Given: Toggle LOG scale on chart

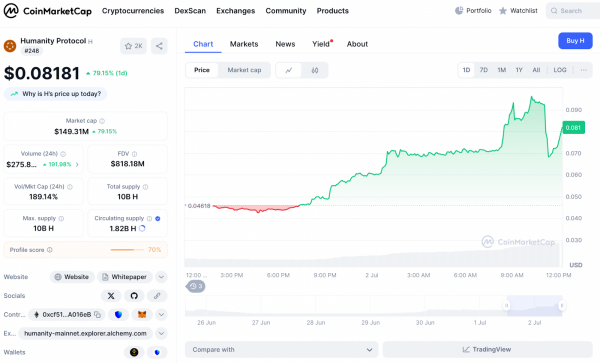Looking at the screenshot, I should click(x=559, y=70).
